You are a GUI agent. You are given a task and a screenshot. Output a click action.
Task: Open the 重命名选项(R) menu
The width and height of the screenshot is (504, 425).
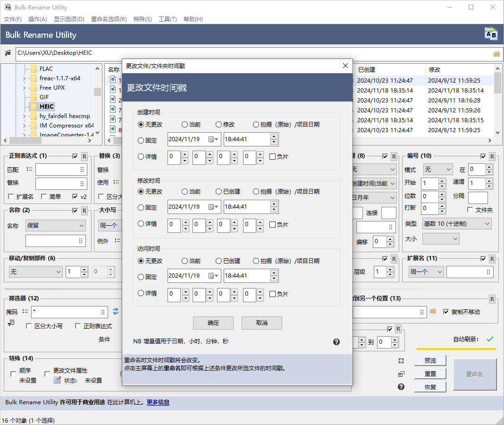coord(109,19)
